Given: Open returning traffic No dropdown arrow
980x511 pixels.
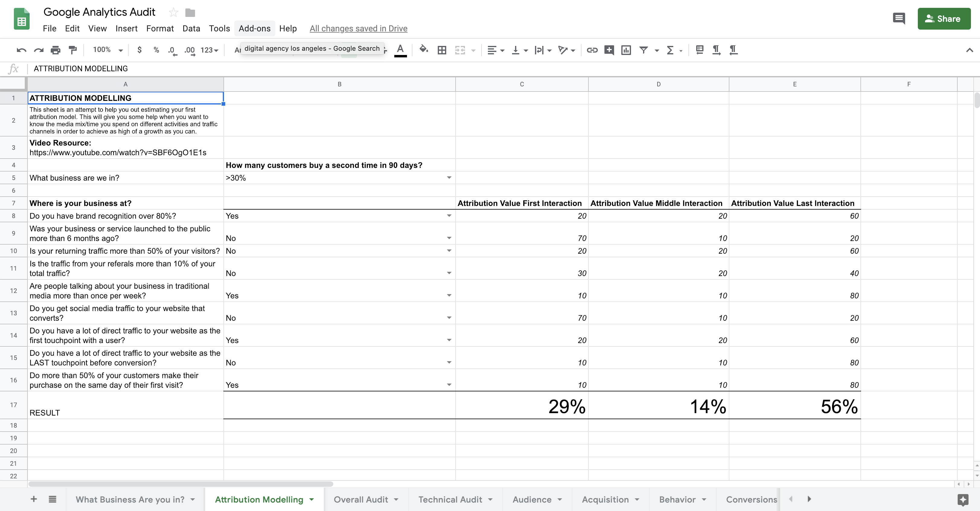Looking at the screenshot, I should 449,251.
